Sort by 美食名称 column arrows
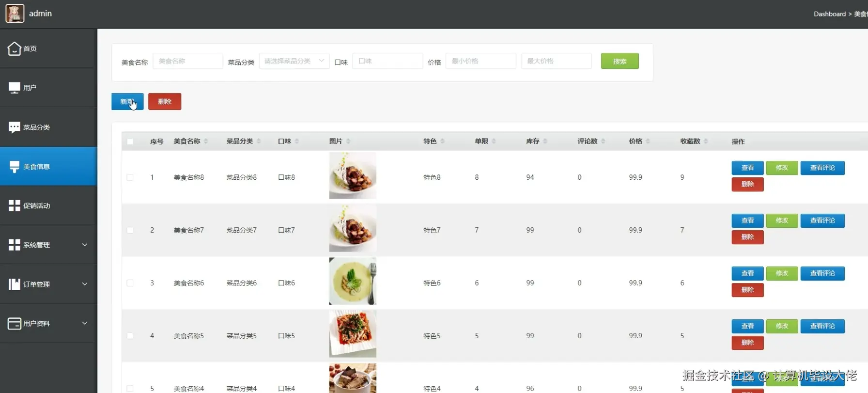The height and width of the screenshot is (393, 868). tap(206, 141)
